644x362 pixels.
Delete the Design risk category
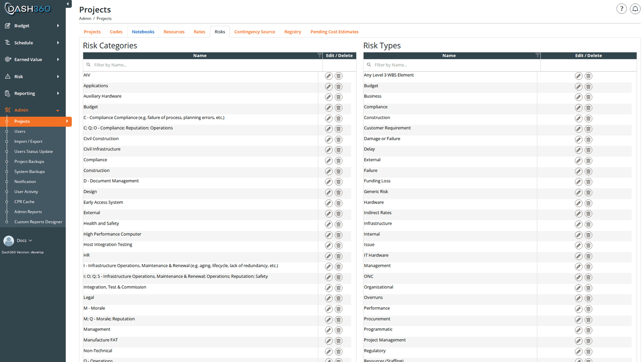click(x=339, y=192)
